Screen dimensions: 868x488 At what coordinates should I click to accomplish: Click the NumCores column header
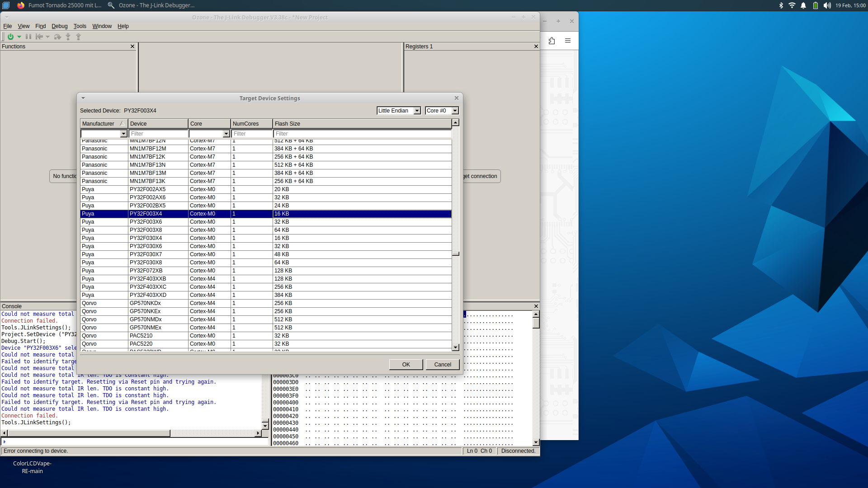(x=252, y=124)
